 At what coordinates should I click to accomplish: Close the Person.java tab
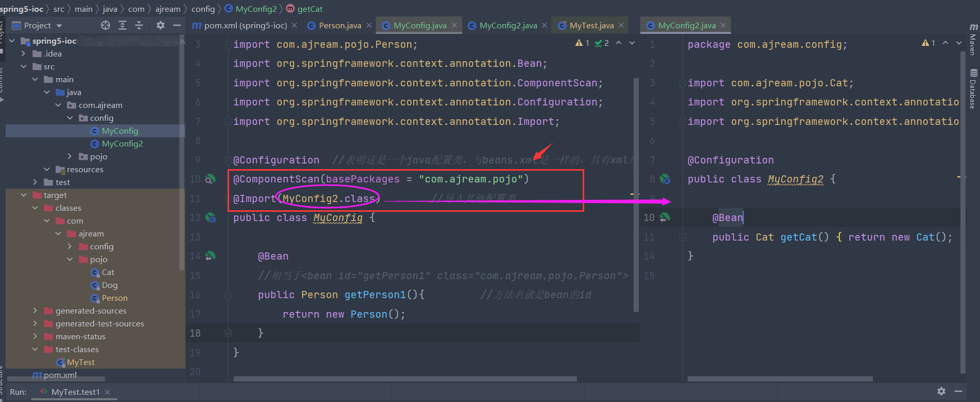pyautogui.click(x=369, y=25)
